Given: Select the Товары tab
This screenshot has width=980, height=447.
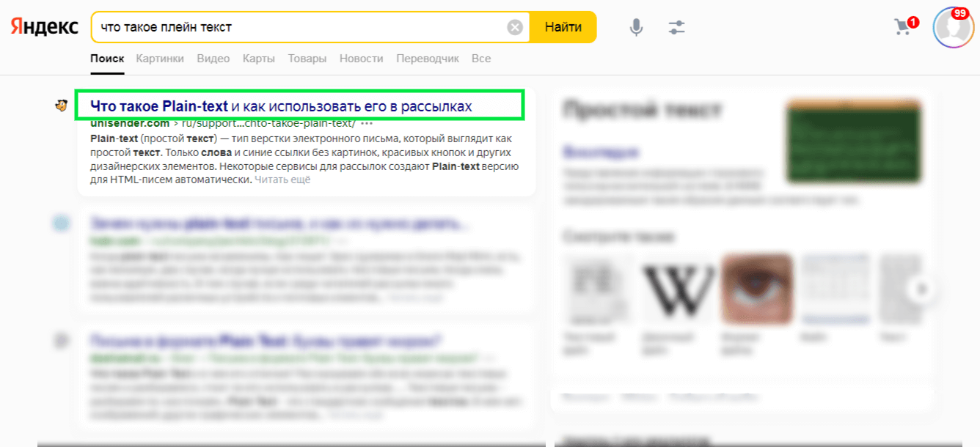Looking at the screenshot, I should point(307,59).
